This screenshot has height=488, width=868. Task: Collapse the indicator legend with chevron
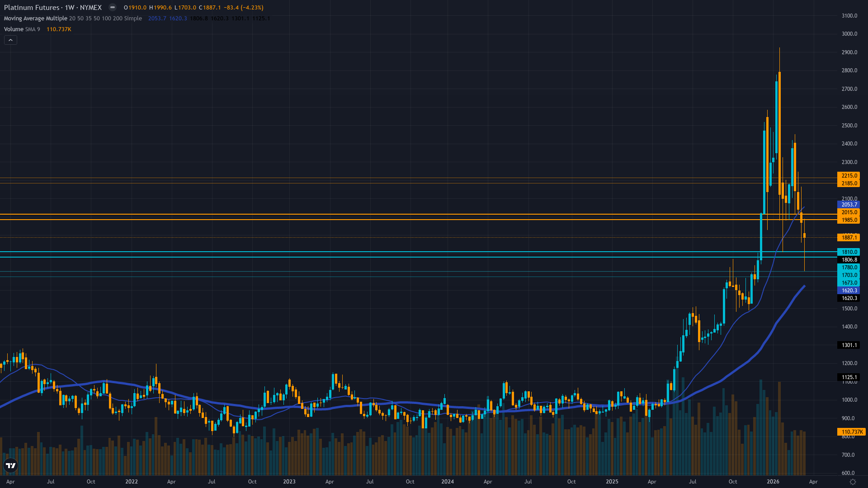pos(10,40)
